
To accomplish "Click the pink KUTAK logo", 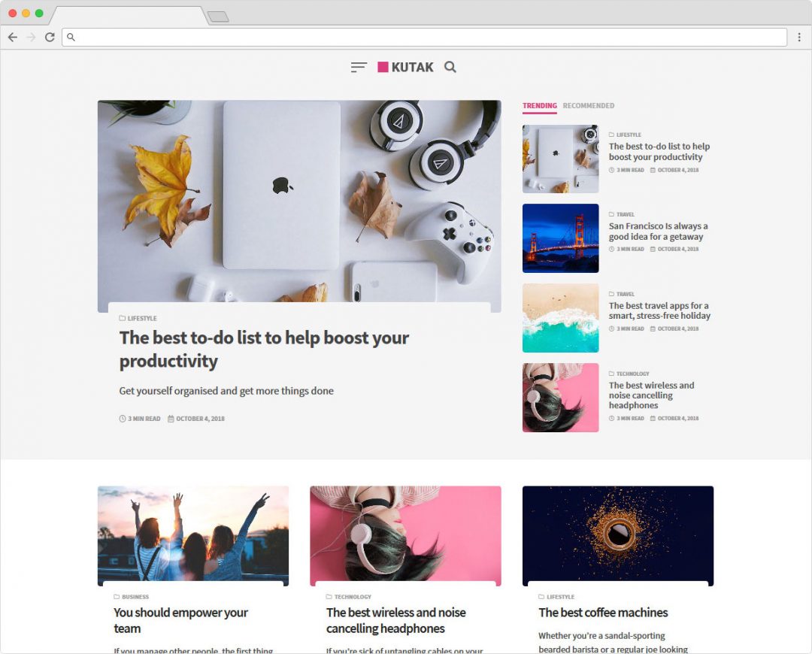I will (x=405, y=68).
